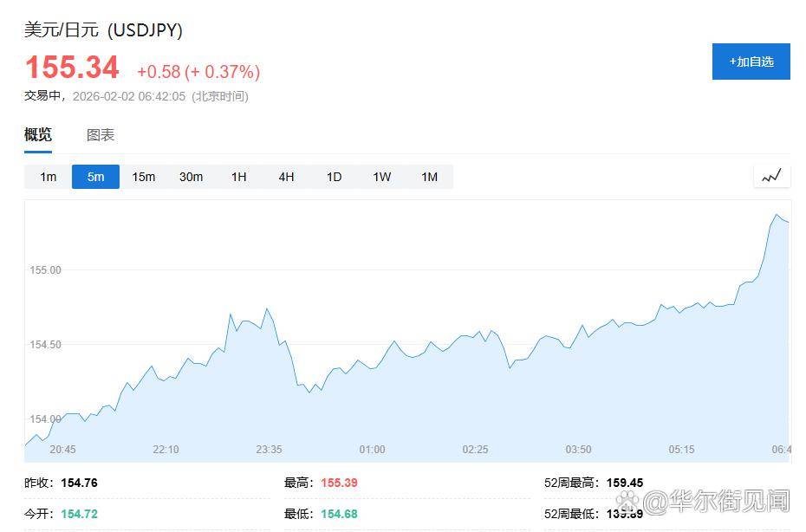Select the 1H timeframe

pos(238,177)
